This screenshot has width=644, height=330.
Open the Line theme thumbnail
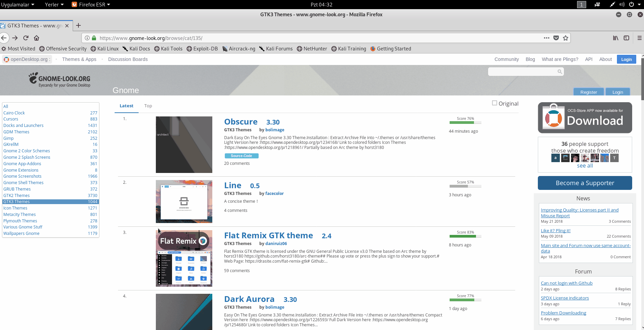pos(184,201)
